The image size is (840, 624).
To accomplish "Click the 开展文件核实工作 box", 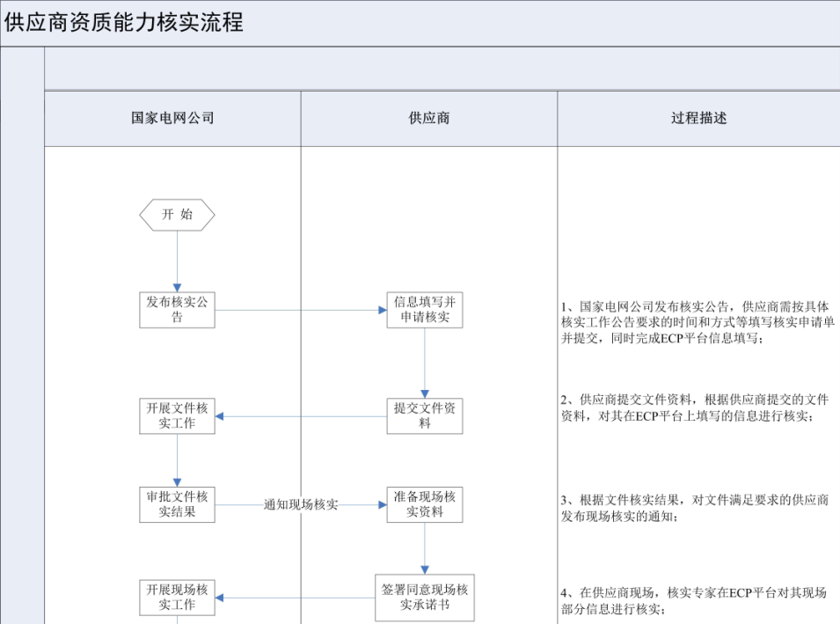I will pyautogui.click(x=177, y=415).
